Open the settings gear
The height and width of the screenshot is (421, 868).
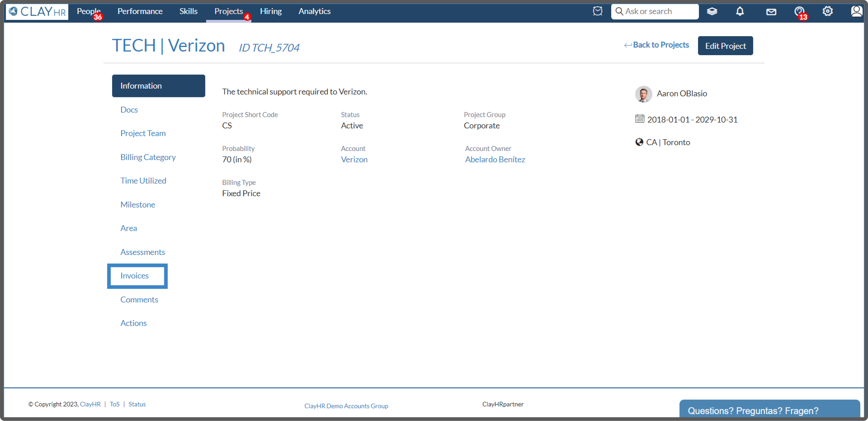click(828, 11)
